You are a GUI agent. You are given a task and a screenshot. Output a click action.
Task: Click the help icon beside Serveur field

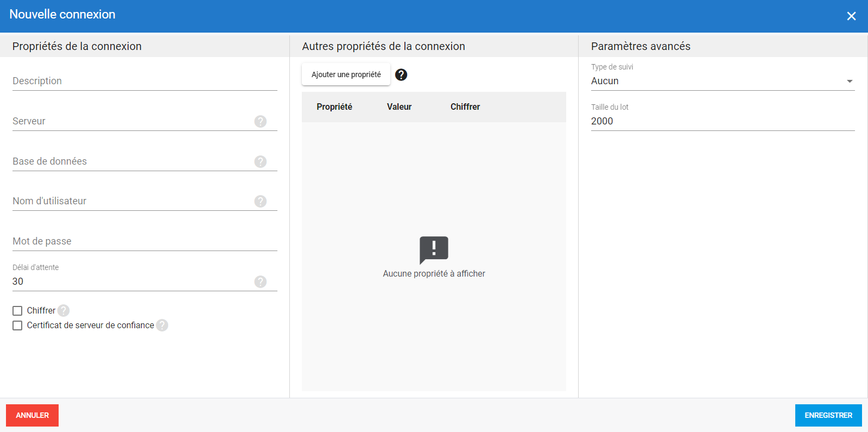click(x=261, y=121)
